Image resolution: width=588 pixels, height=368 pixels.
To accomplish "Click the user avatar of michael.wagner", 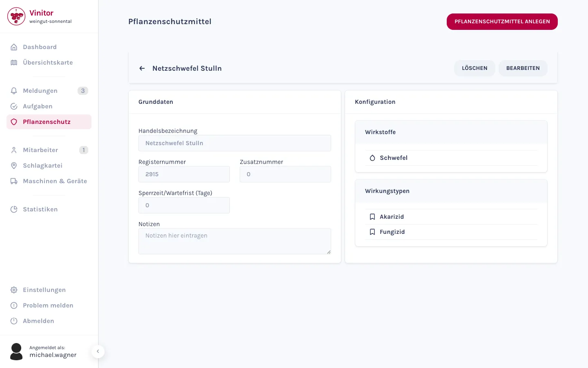I will tap(16, 352).
